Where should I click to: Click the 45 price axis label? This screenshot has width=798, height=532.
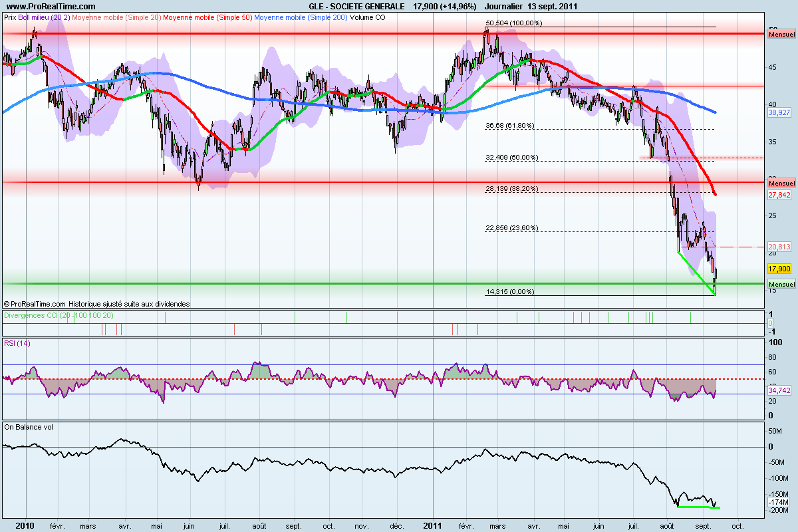773,67
